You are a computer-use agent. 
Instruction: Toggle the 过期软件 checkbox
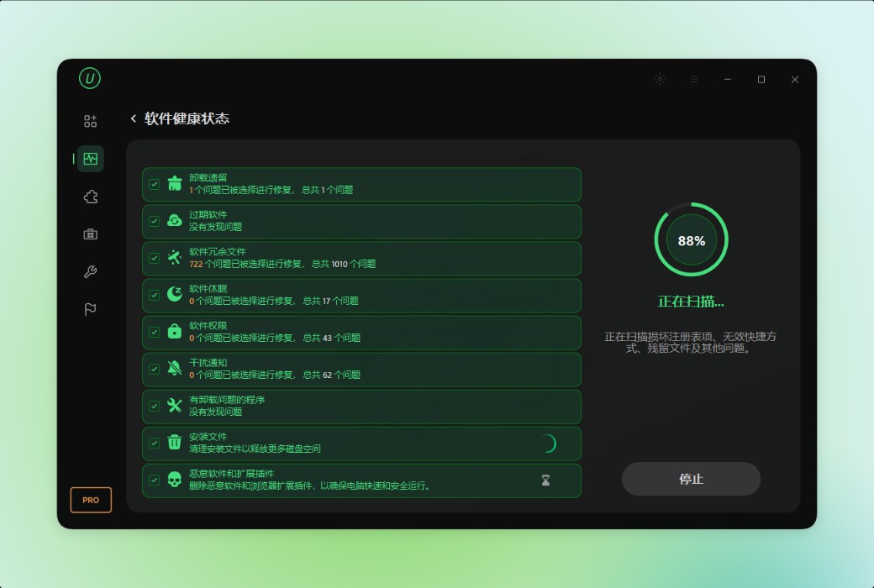click(x=155, y=221)
